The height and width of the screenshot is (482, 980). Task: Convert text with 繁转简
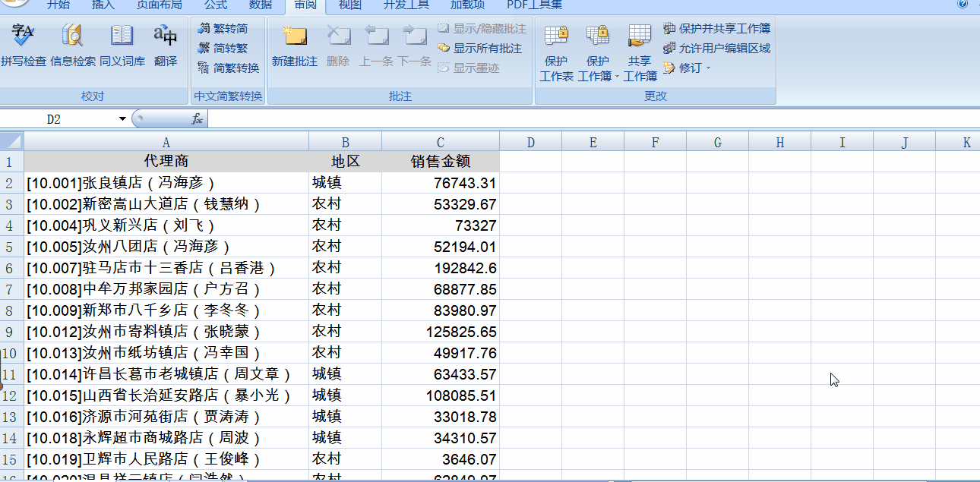(x=223, y=28)
